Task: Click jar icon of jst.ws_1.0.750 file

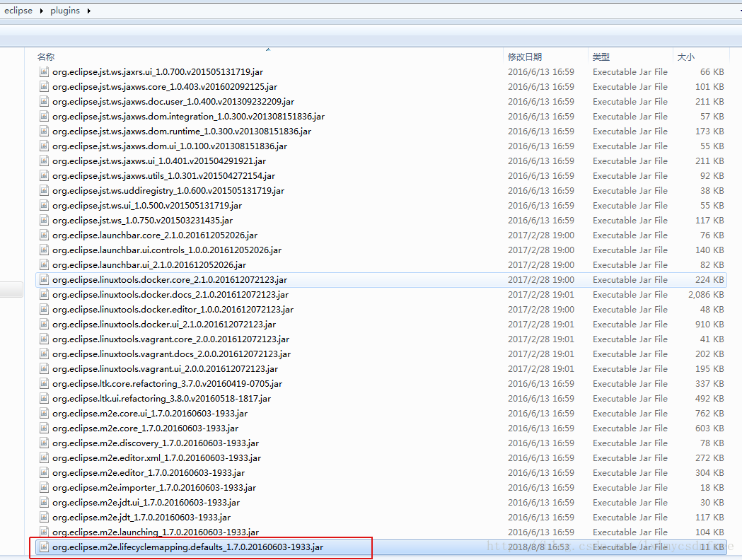Action: click(44, 221)
